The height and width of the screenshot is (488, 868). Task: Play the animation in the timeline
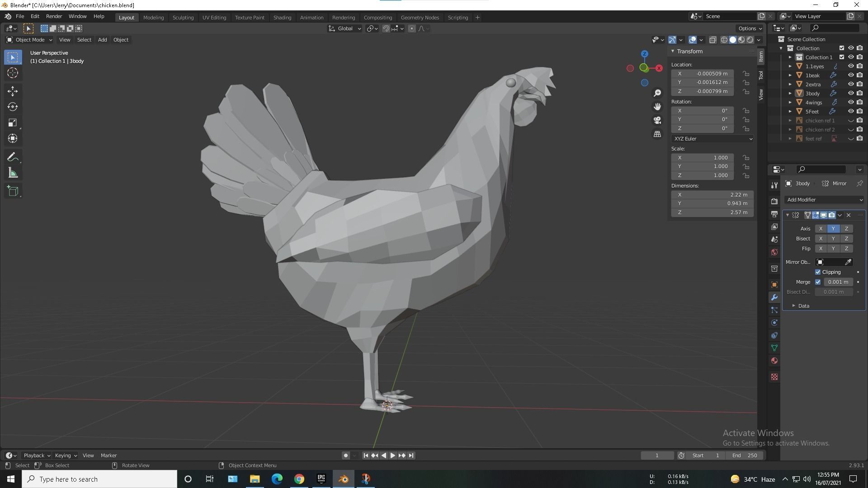point(392,455)
